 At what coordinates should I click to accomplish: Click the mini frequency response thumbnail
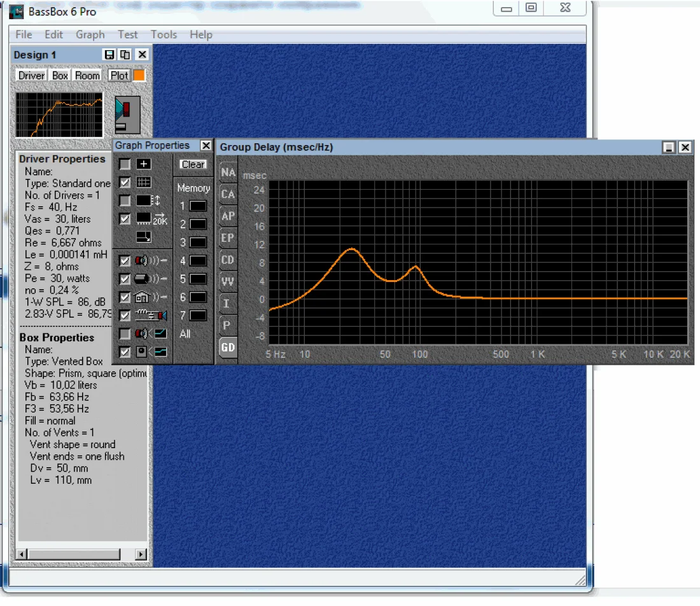pos(59,115)
